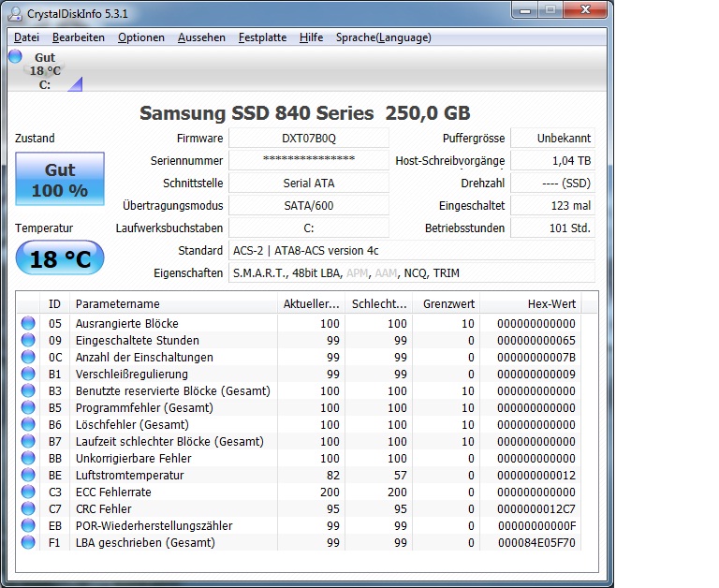
Task: Select the Anzahl der Einschaltungen parameter name
Action: point(144,358)
